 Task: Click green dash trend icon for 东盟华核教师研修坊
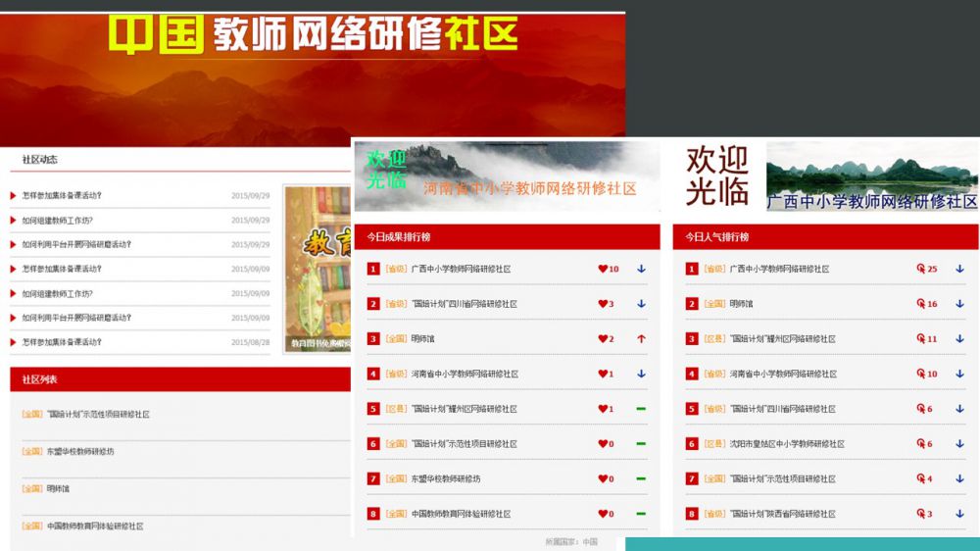[641, 479]
